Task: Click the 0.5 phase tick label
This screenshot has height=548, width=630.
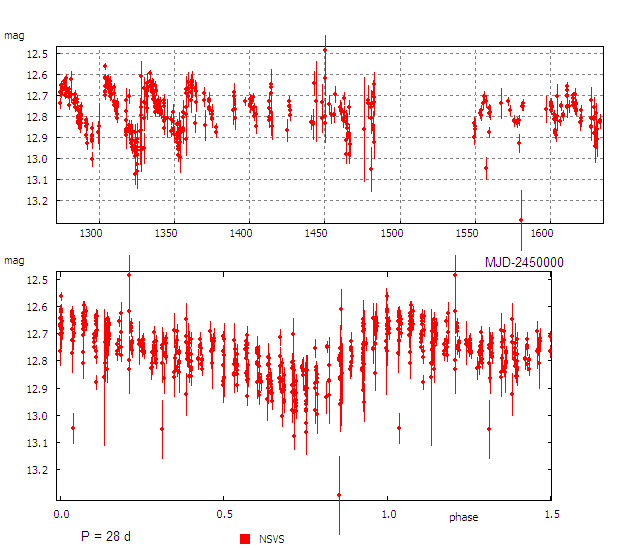Action: tap(224, 514)
